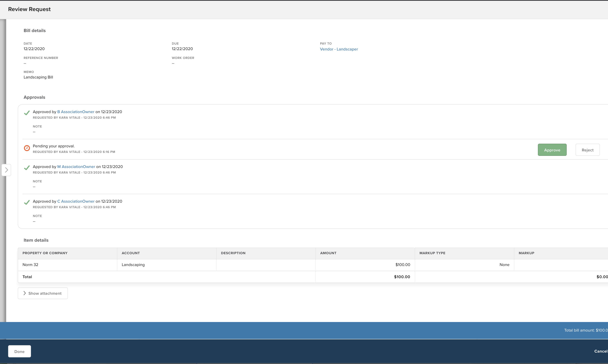Expand the left side panel chevron

6,170
